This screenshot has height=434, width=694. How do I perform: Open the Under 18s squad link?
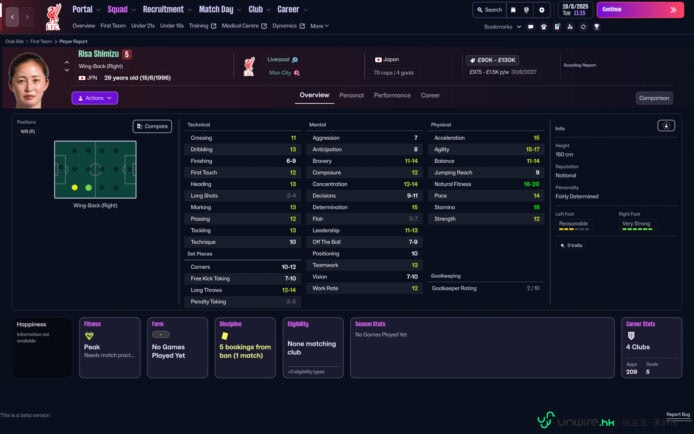click(171, 26)
